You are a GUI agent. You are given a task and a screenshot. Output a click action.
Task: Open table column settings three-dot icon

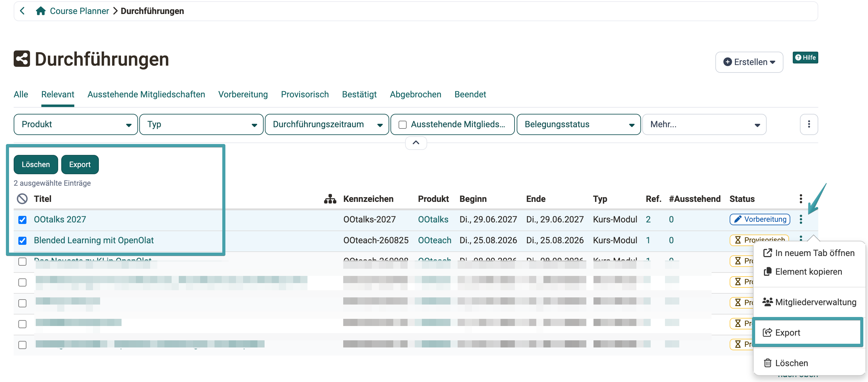(801, 199)
